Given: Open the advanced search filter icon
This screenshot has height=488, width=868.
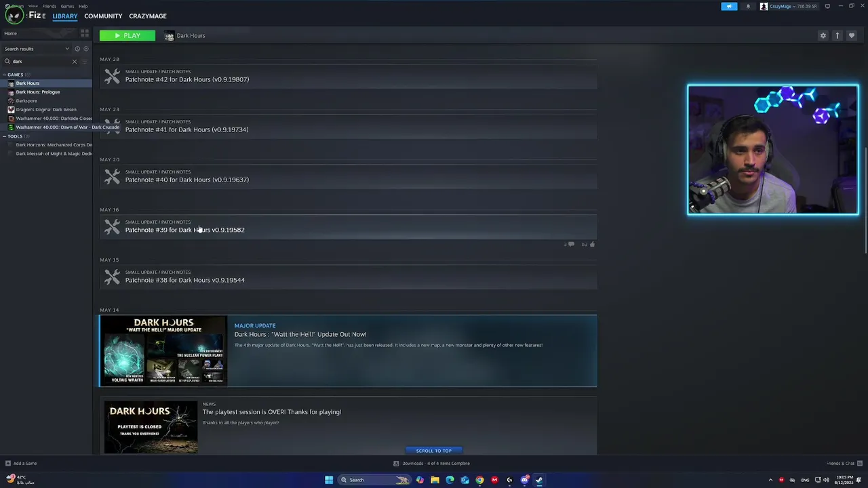Looking at the screenshot, I should pyautogui.click(x=85, y=62).
